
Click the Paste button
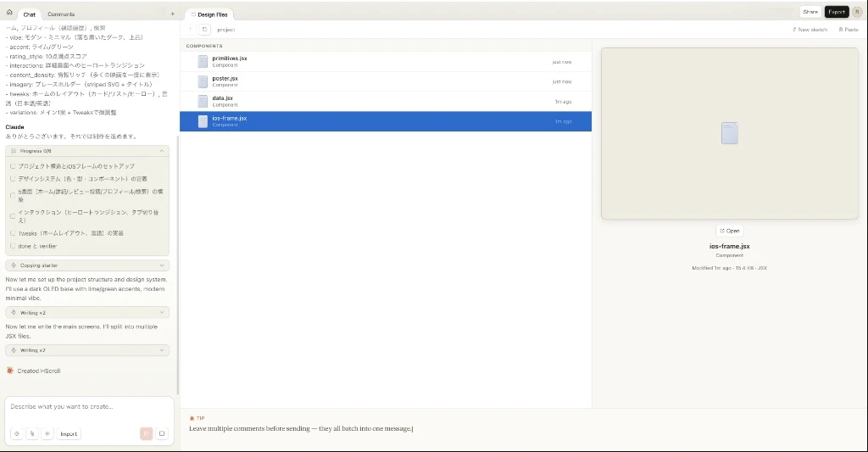point(848,30)
